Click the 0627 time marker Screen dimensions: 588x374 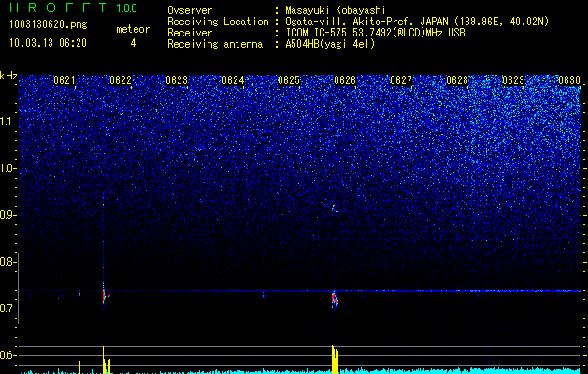coord(401,80)
